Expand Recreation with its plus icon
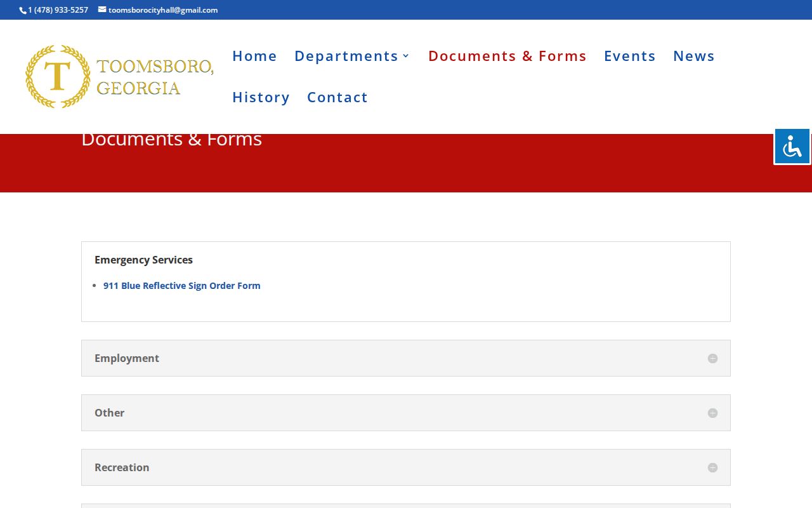 click(712, 467)
